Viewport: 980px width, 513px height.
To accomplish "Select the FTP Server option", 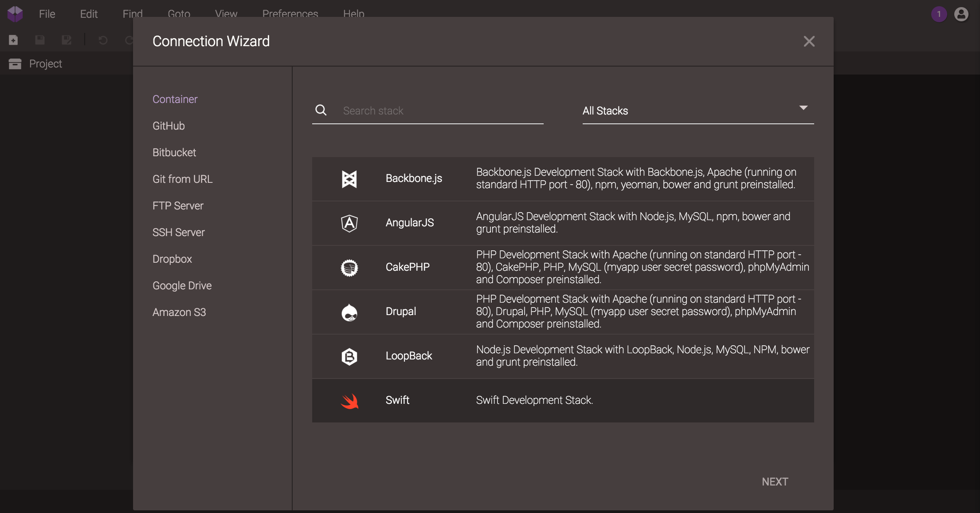I will pos(178,205).
